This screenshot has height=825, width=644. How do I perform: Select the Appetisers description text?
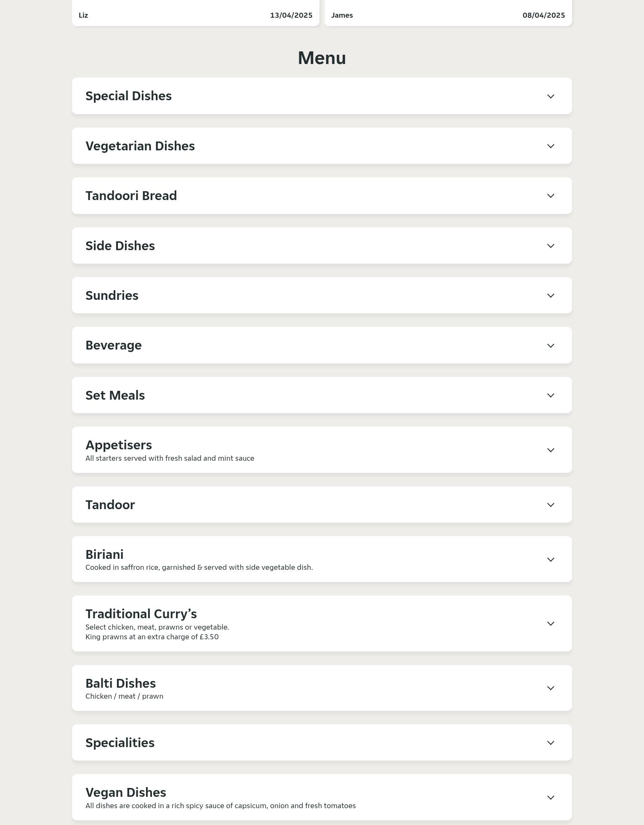pos(170,458)
